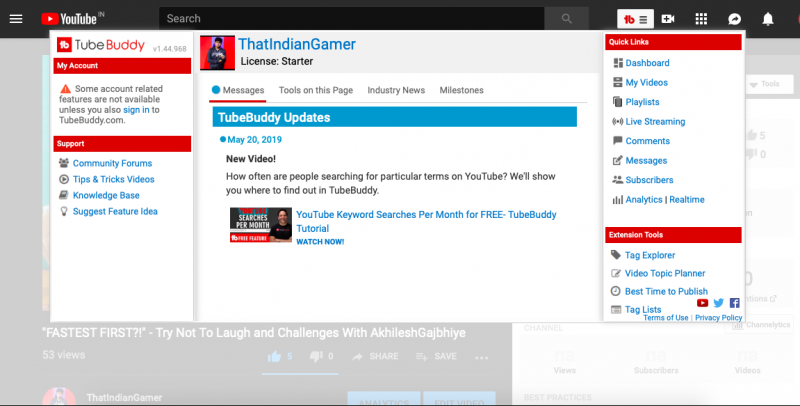
Task: Click in the YouTube search field
Action: click(350, 18)
